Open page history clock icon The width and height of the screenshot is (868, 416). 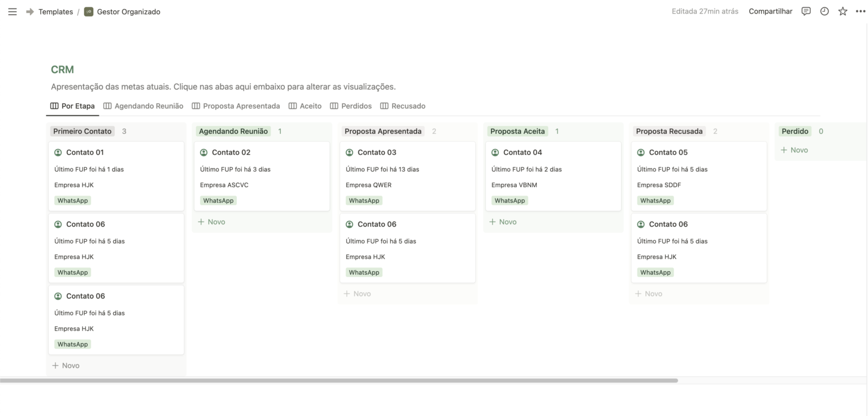[824, 11]
